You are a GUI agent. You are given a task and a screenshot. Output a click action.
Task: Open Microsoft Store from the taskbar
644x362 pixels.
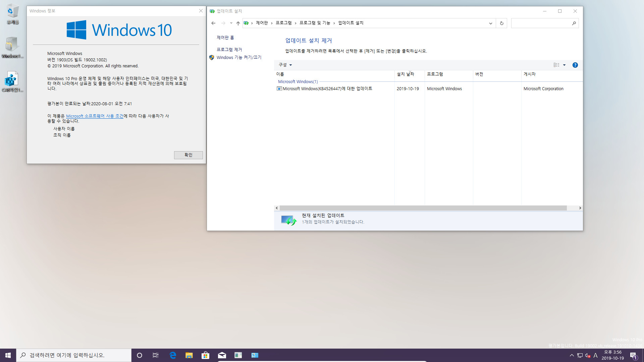click(206, 355)
